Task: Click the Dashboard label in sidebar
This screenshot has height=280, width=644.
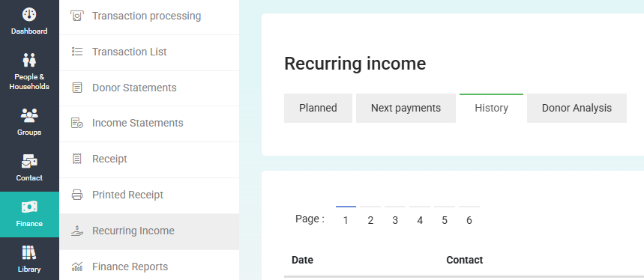Action: coord(29,31)
